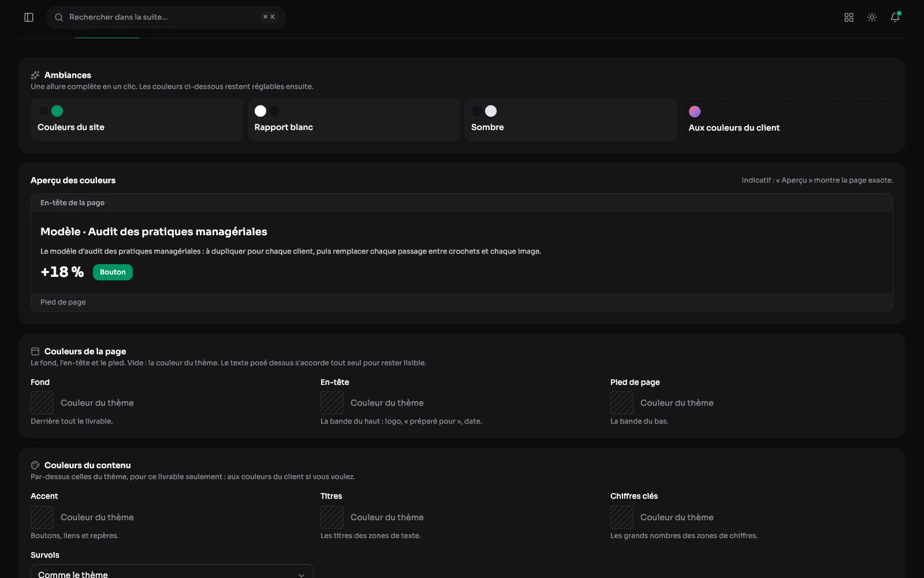Click the Aperçu des couleurs heading
The width and height of the screenshot is (924, 578).
pyautogui.click(x=73, y=180)
